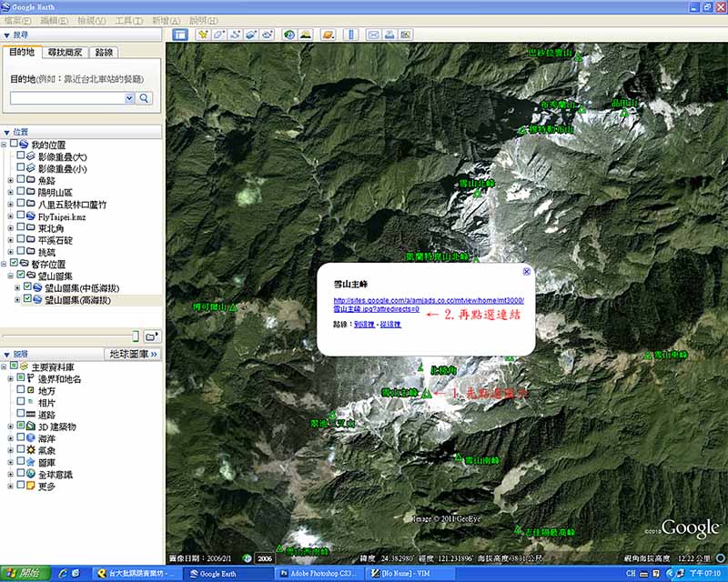The height and width of the screenshot is (582, 728).
Task: Uncheck 望山圖集(高海拔) checkbox
Action: [27, 298]
